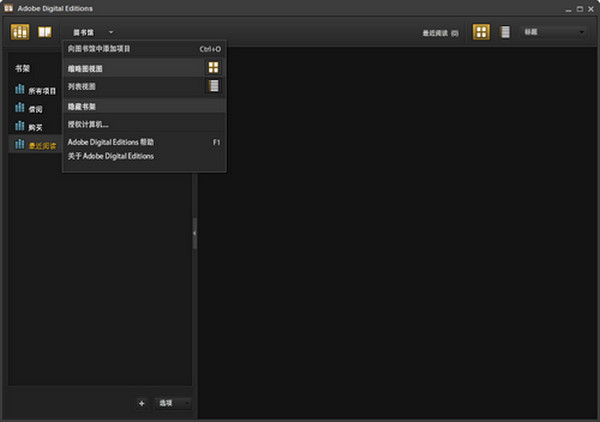600x422 pixels.
Task: Switch to Reading view open-book icon
Action: tap(44, 32)
